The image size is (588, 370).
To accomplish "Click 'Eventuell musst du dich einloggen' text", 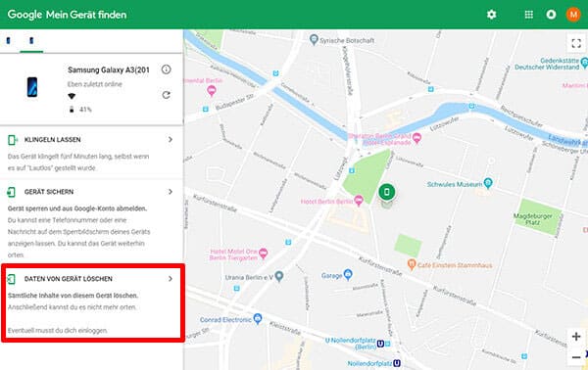I will pyautogui.click(x=58, y=330).
